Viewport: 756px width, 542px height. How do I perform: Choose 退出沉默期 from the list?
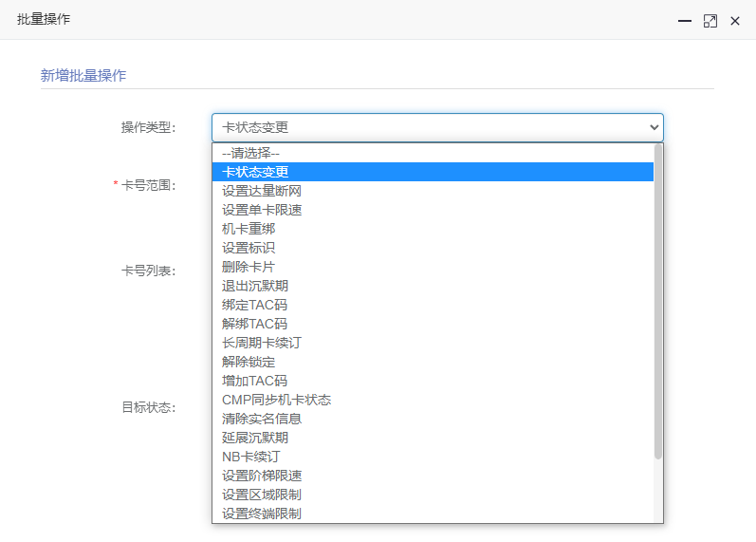(x=433, y=286)
